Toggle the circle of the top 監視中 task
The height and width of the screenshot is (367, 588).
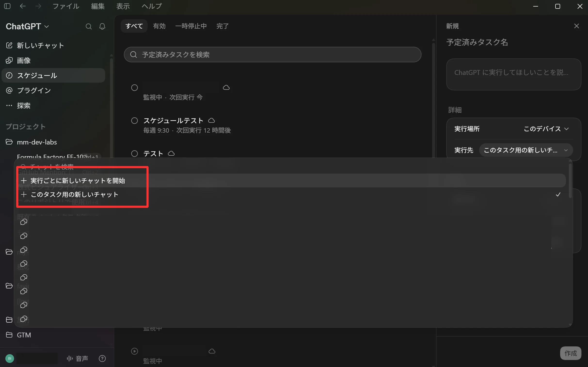click(135, 88)
